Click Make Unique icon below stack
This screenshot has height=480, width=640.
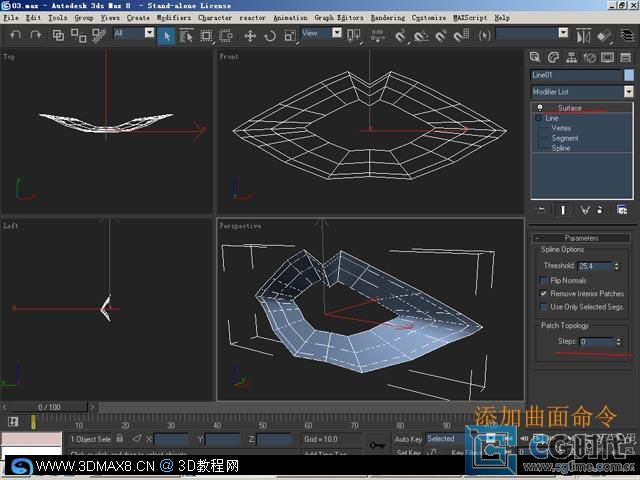(x=585, y=210)
